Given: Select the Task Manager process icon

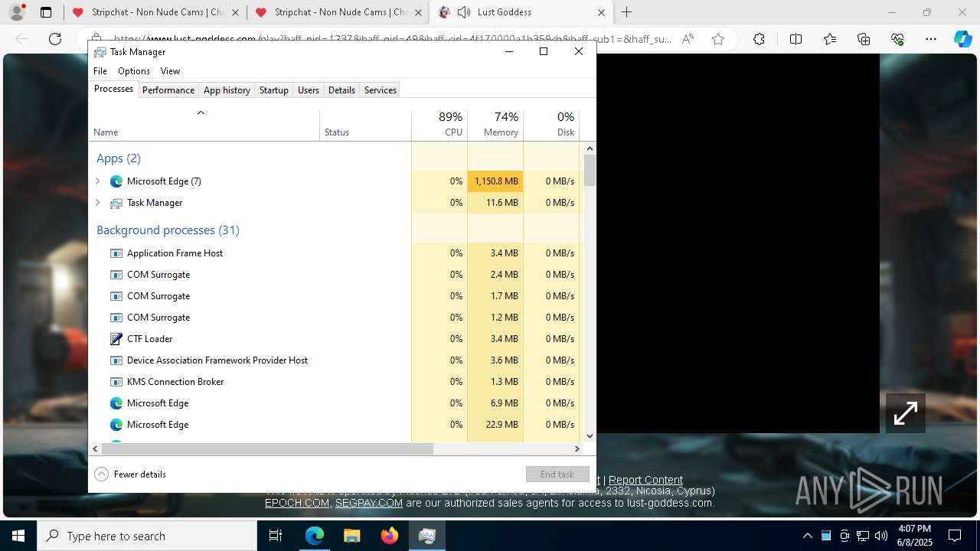Looking at the screenshot, I should [x=116, y=203].
